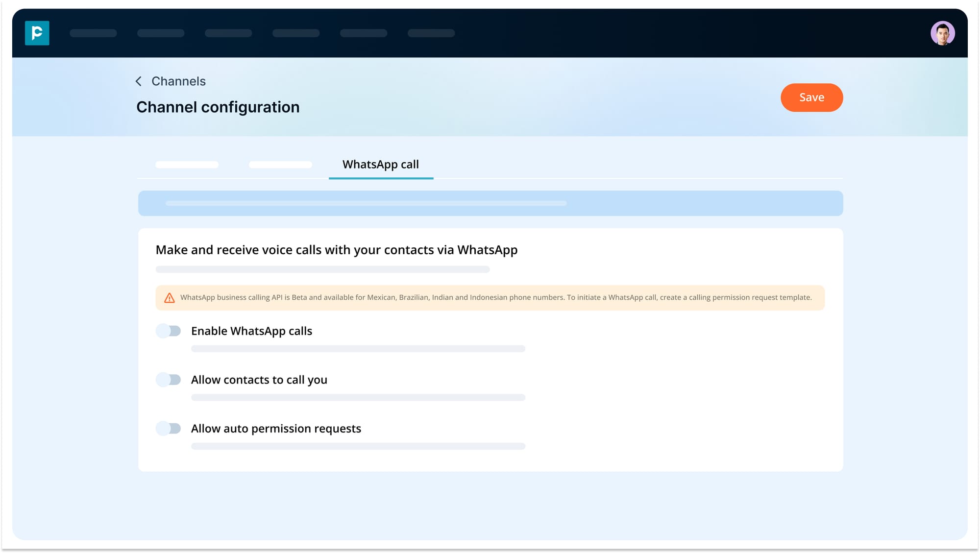The width and height of the screenshot is (980, 553).
Task: Switch to the WhatsApp call tab
Action: [381, 164]
